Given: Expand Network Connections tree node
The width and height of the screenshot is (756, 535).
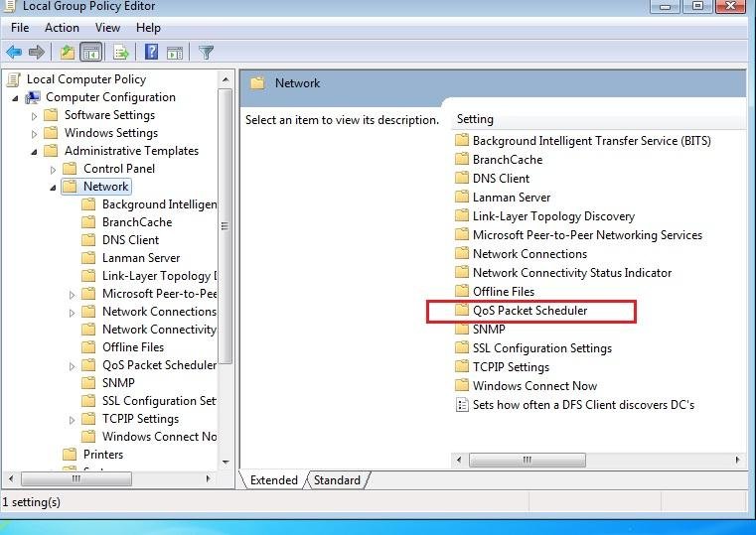Looking at the screenshot, I should 72,312.
